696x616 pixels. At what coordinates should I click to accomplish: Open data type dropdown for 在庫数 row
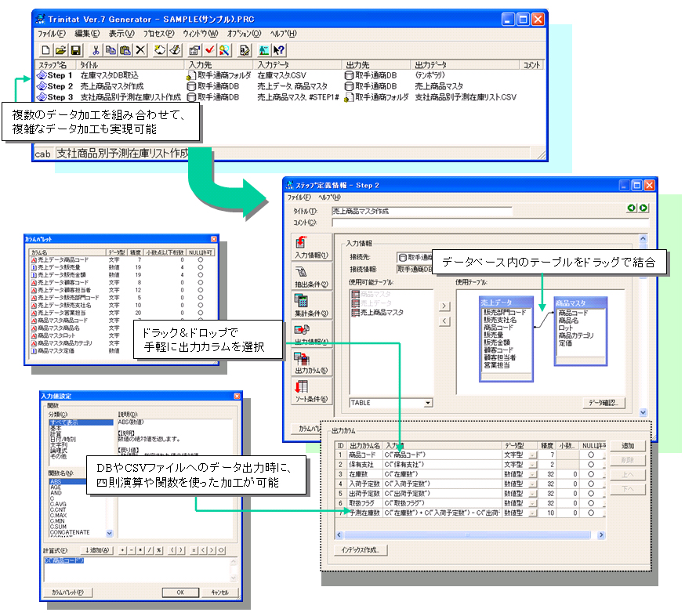(x=532, y=474)
